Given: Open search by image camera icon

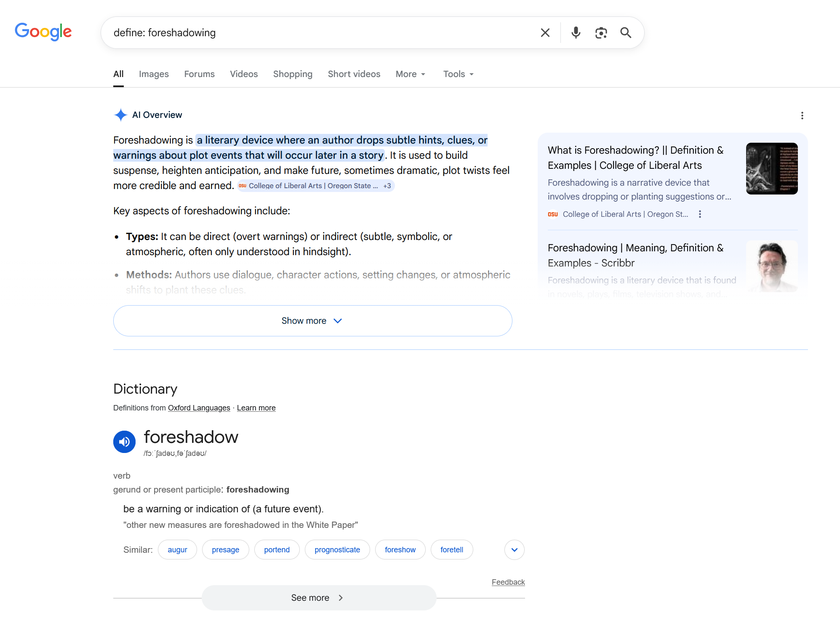Looking at the screenshot, I should tap(601, 33).
